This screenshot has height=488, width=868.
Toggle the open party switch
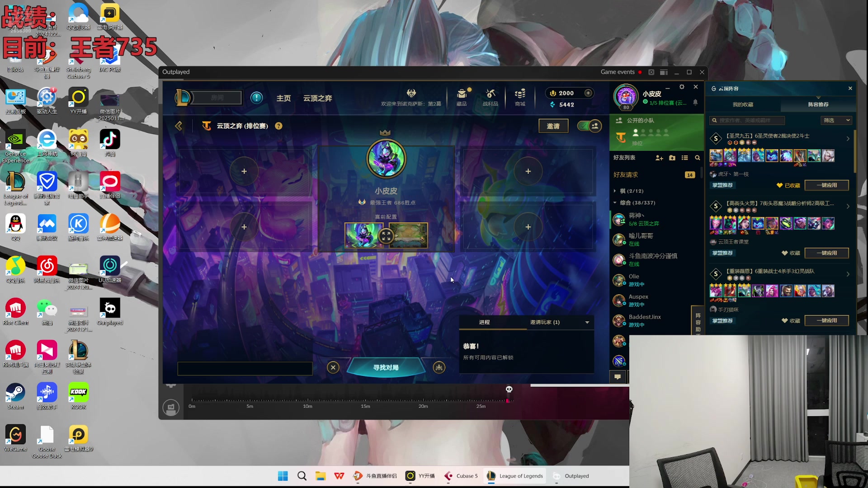(x=590, y=126)
